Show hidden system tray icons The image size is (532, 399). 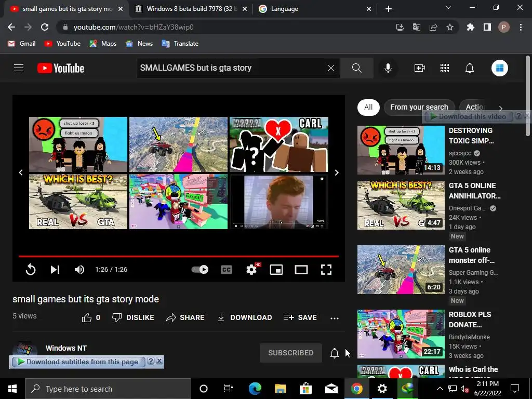point(440,389)
